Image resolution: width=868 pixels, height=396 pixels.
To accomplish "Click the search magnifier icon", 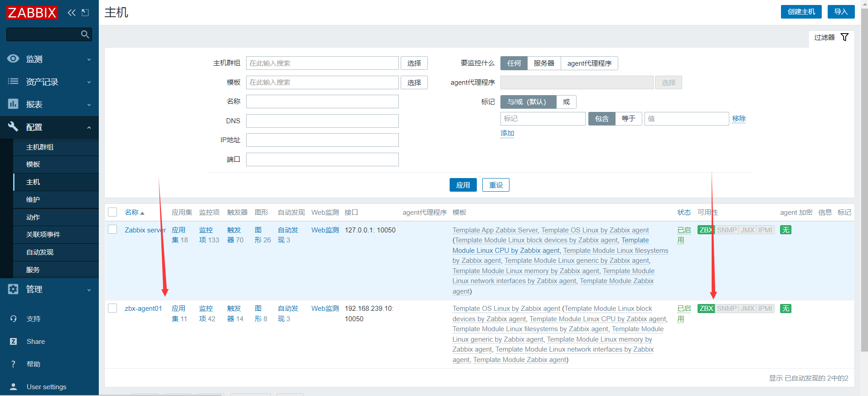I will point(85,34).
